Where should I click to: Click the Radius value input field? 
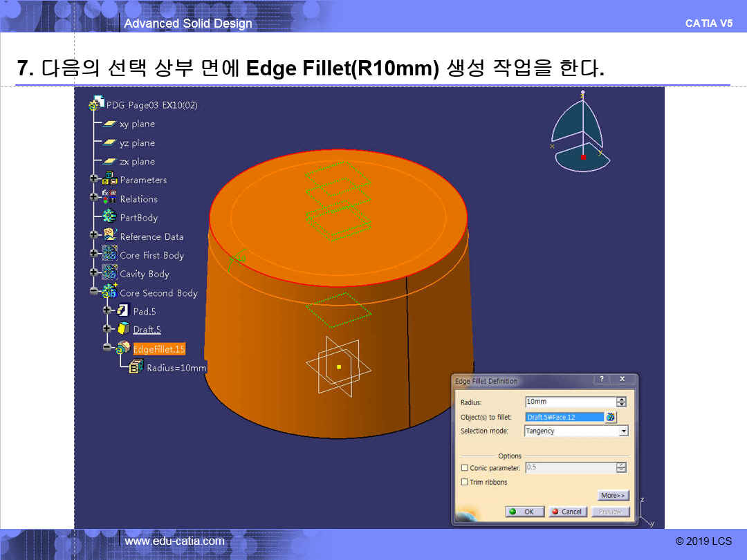pos(570,402)
